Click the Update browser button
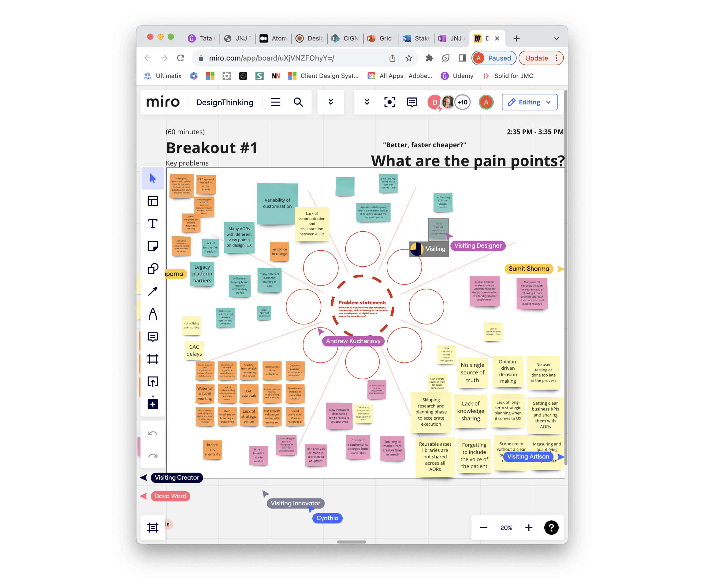 pos(541,58)
